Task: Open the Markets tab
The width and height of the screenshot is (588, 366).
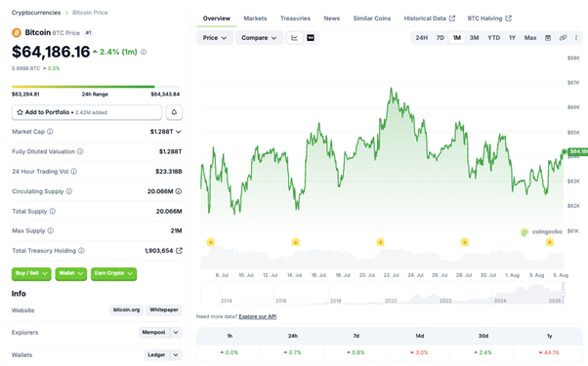Action: 255,19
